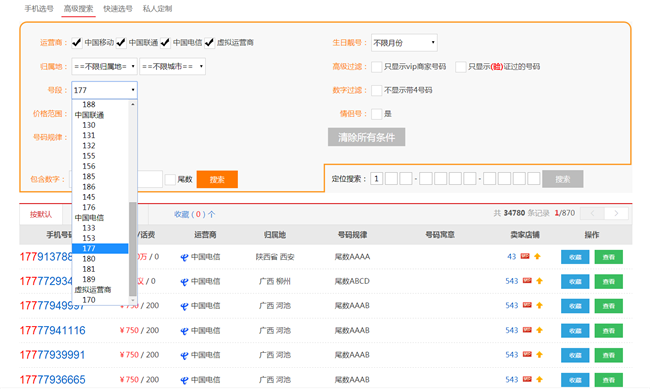The image size is (650, 390).
Task: Switch to 快速选号 tab
Action: [118, 9]
